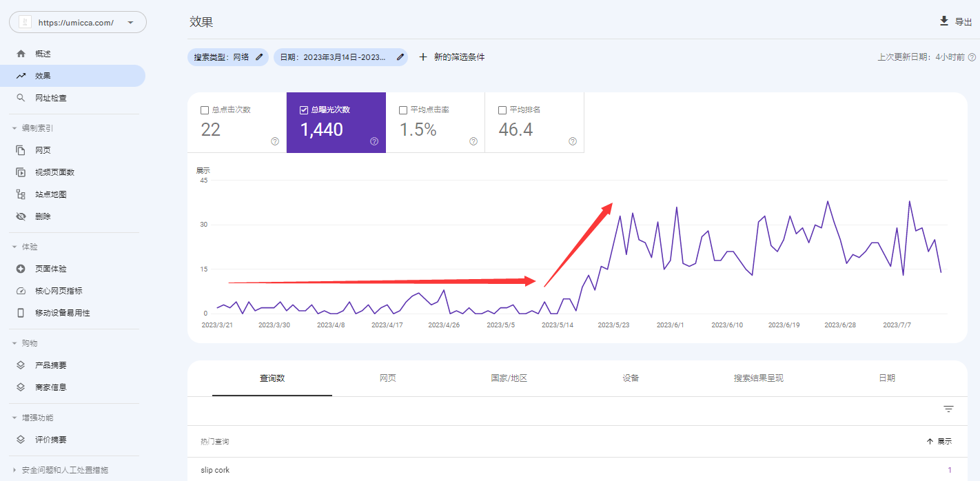
Task: Click the export download icon
Action: tap(944, 21)
